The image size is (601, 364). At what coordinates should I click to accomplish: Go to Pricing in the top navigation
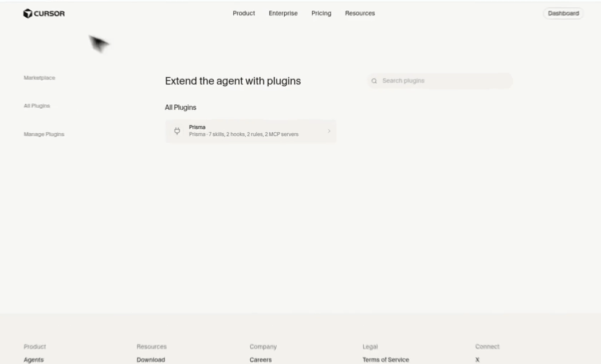point(321,13)
